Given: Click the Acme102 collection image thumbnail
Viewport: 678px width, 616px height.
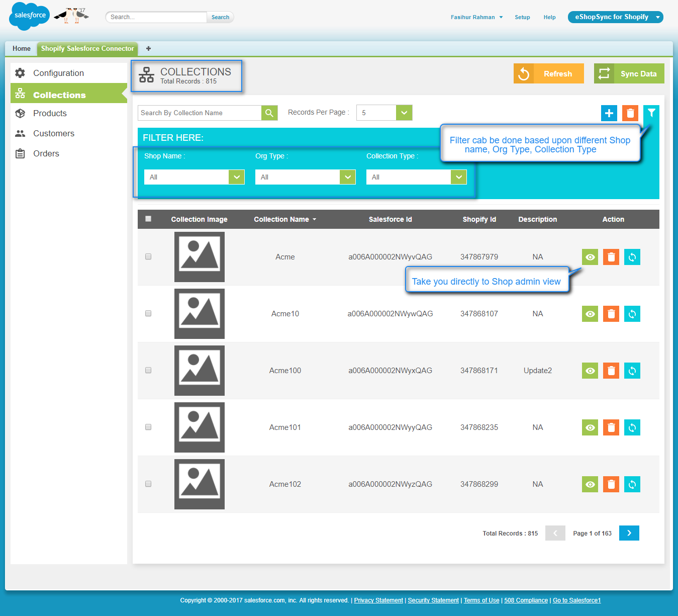Looking at the screenshot, I should (200, 484).
